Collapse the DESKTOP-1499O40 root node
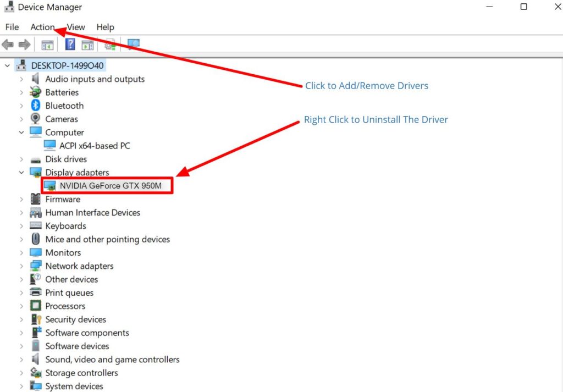This screenshot has width=563, height=392. coord(7,65)
